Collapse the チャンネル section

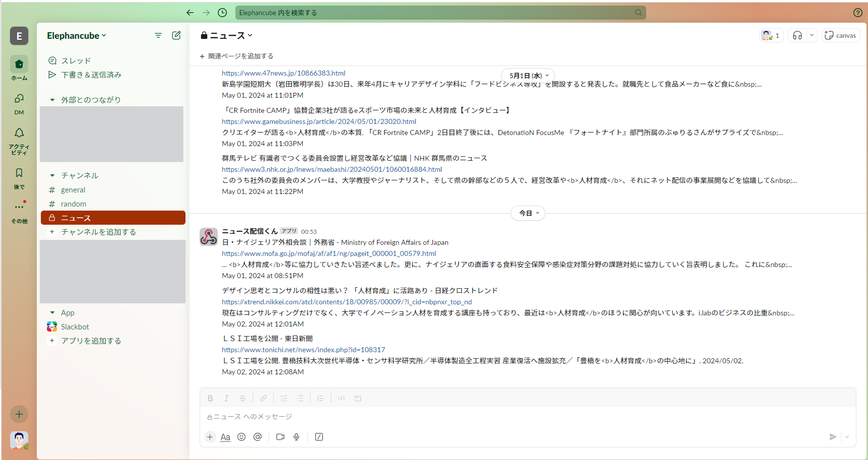point(52,175)
